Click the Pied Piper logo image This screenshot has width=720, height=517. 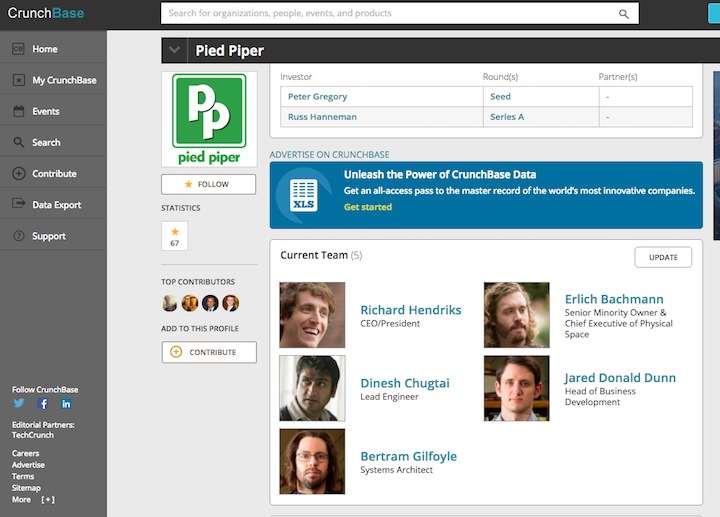click(209, 119)
